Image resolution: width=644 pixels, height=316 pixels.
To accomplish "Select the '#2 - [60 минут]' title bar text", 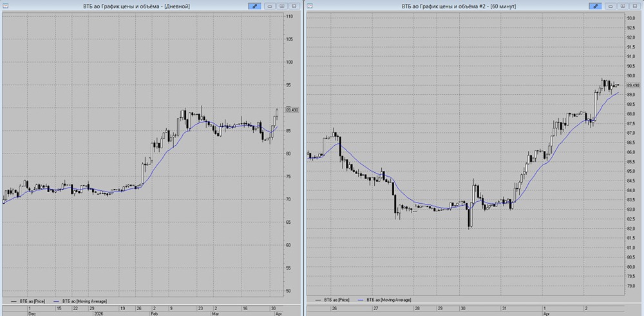I will click(x=497, y=6).
